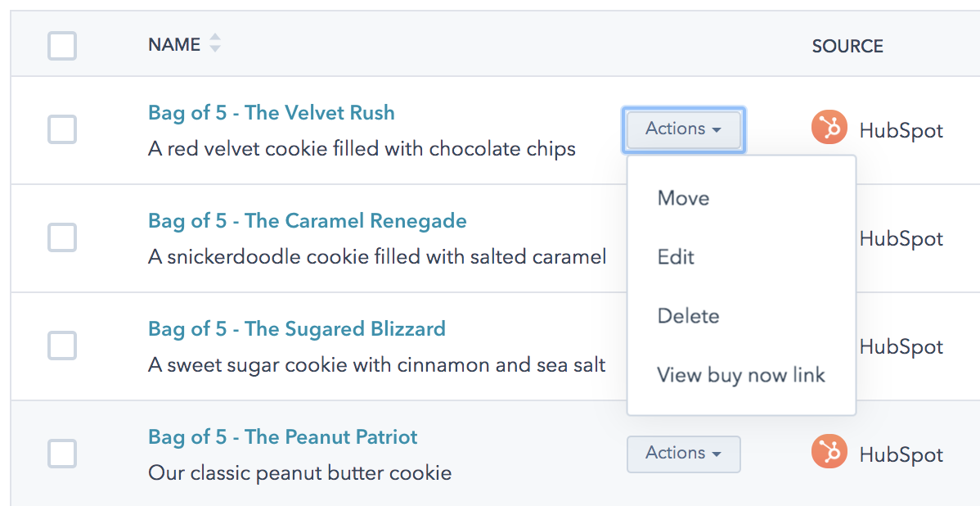The width and height of the screenshot is (980, 506).
Task: Collapse the Velvet Rush Actions dropdown
Action: 683,129
